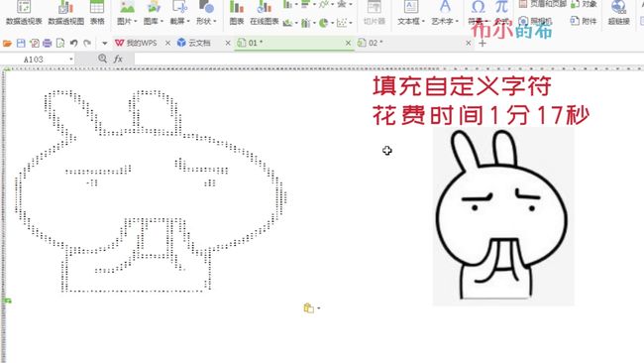This screenshot has width=644, height=363.
Task: Click the fx insert function button
Action: [x=118, y=59]
